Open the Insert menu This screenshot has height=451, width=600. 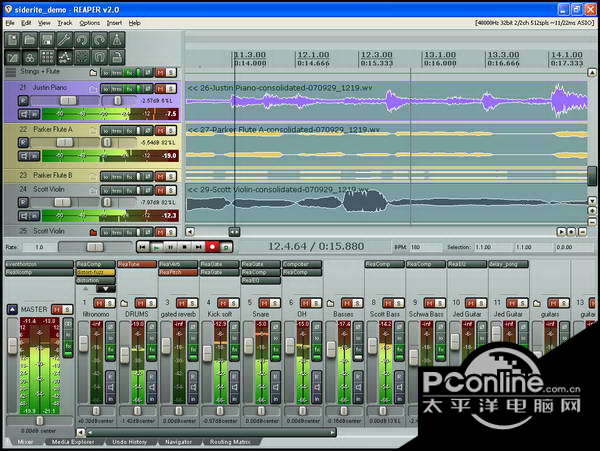pos(115,22)
